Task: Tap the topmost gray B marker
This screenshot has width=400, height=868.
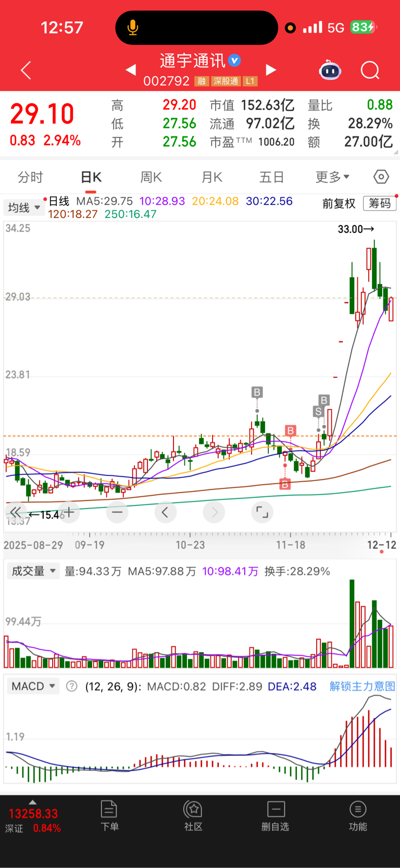Action: coord(257,392)
